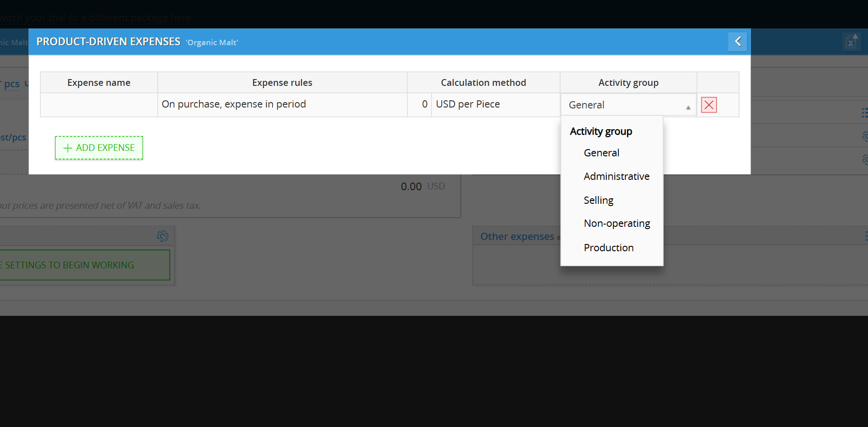Image resolution: width=868 pixels, height=427 pixels.
Task: Delete the expense row with red X
Action: point(708,105)
